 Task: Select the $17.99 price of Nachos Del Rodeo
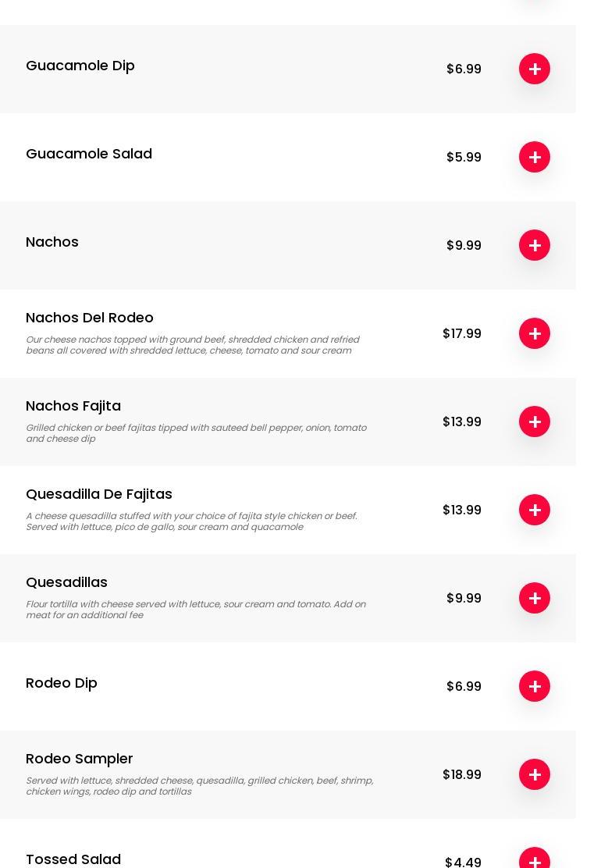462,333
